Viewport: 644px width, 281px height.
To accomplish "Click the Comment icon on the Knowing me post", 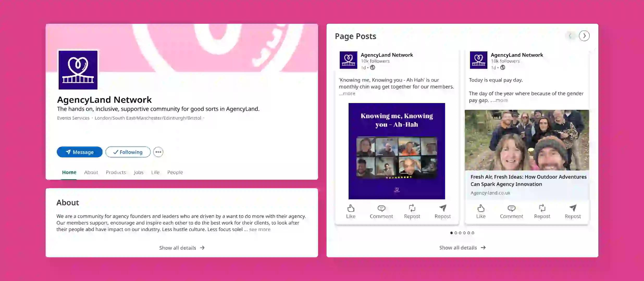I will pyautogui.click(x=381, y=208).
